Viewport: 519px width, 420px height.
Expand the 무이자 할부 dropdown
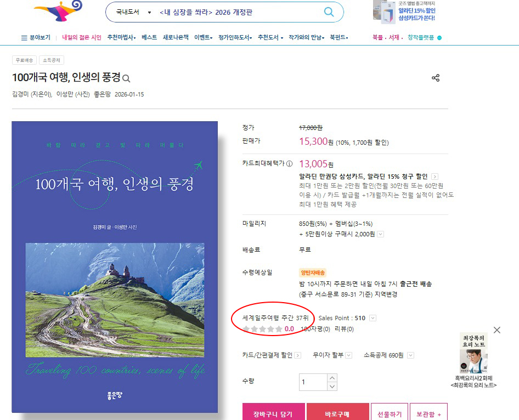point(348,355)
